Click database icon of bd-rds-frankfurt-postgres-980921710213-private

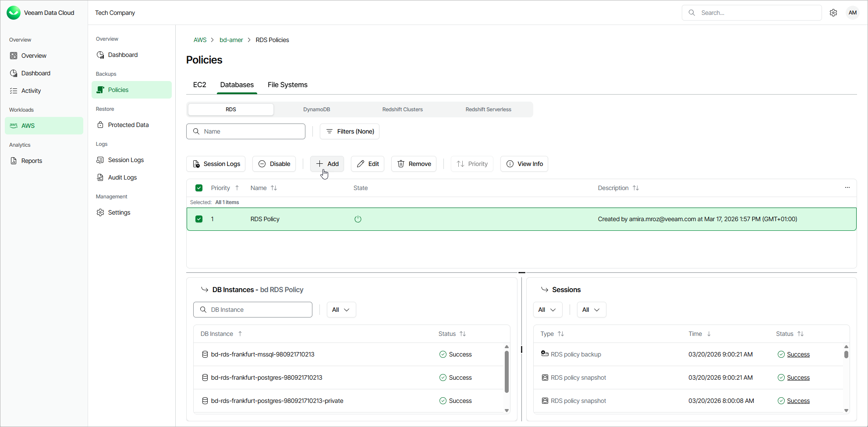pos(205,401)
